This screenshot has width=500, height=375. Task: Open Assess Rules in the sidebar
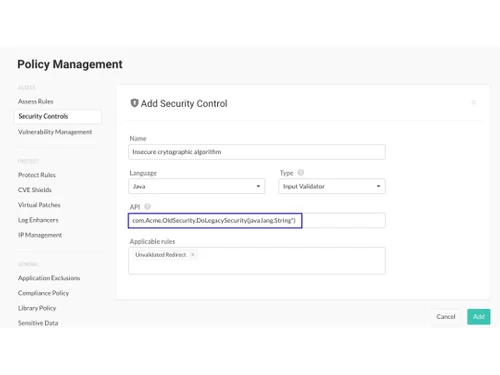[x=36, y=101]
